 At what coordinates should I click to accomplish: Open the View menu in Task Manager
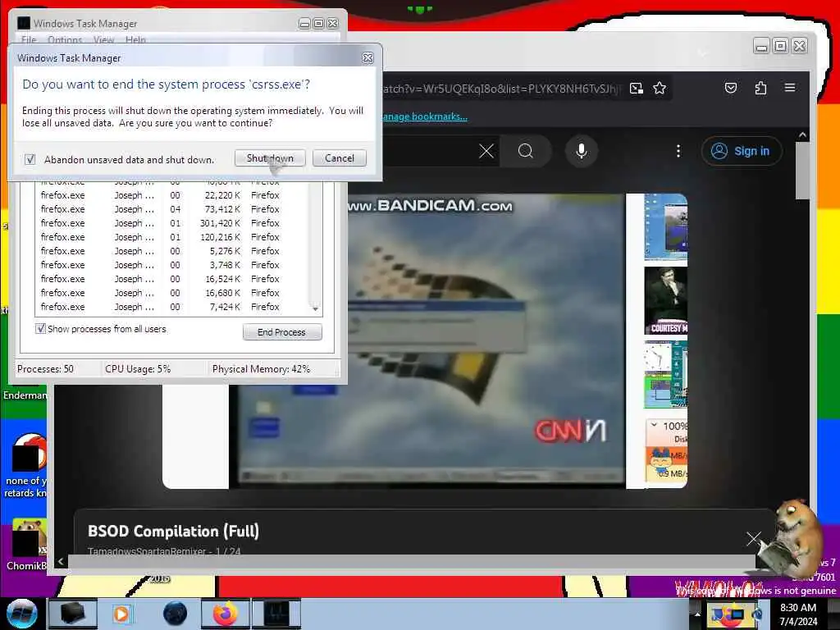pyautogui.click(x=103, y=39)
